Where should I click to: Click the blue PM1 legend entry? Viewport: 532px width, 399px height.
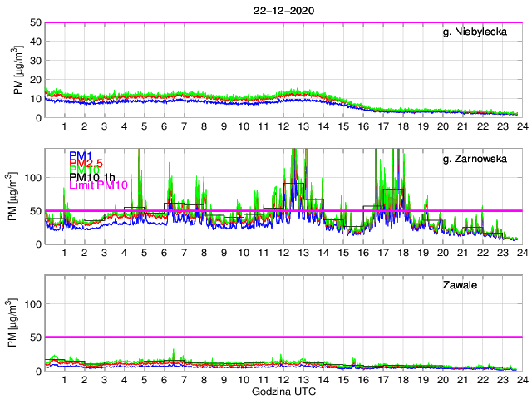[81, 155]
